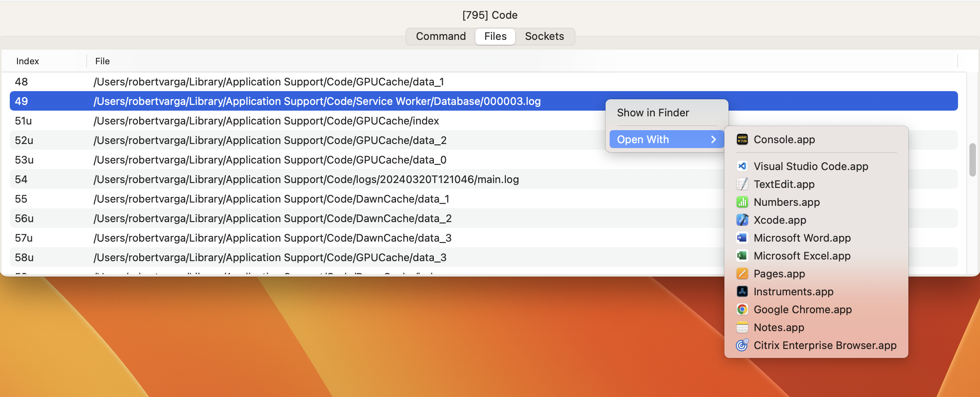This screenshot has width=980, height=397.
Task: Click index cell 51u
Action: coord(23,121)
